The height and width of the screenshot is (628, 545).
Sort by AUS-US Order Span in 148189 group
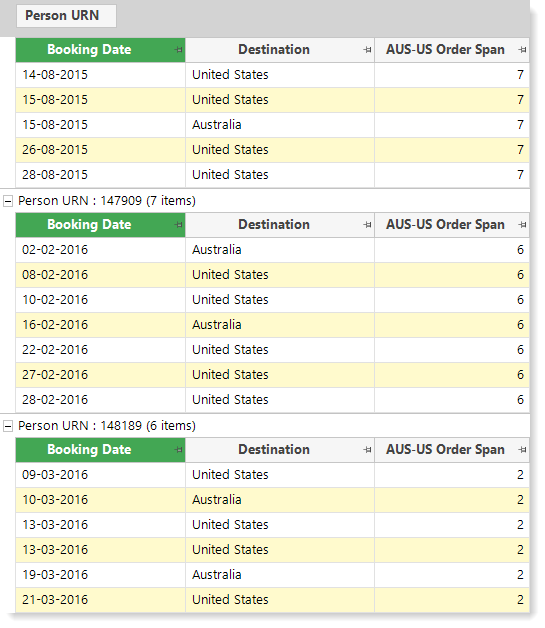pos(445,450)
